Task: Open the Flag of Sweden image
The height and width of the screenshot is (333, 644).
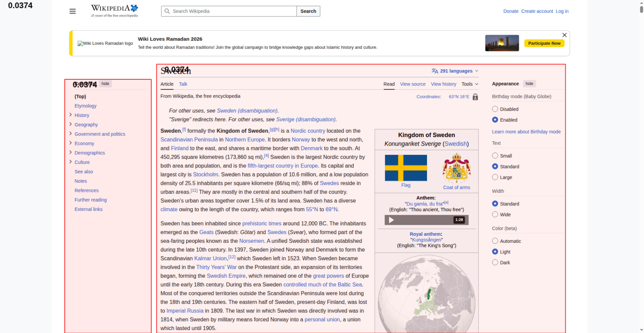Action: (406, 168)
